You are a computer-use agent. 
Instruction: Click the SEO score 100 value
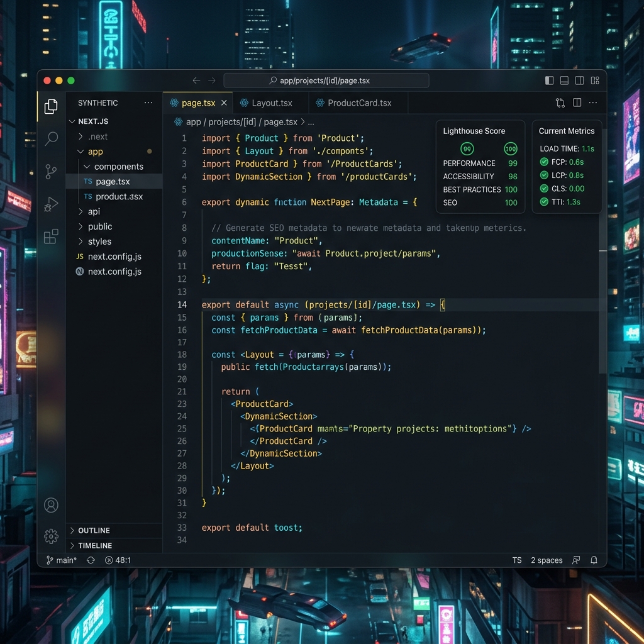tap(511, 203)
